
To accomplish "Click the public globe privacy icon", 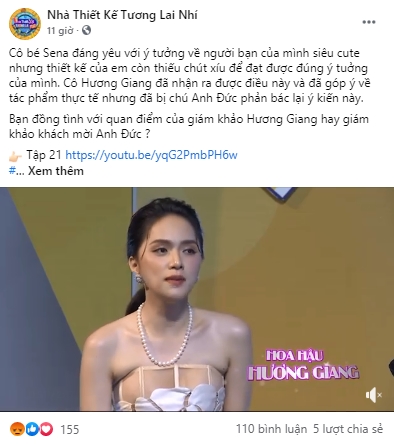I will (86, 31).
